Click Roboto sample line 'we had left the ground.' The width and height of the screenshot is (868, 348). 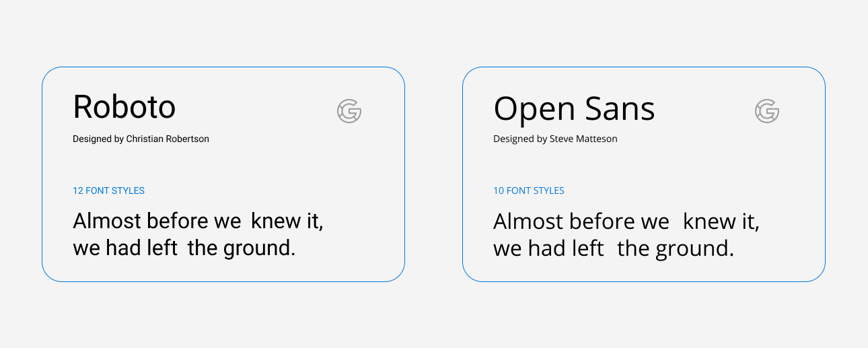(x=184, y=248)
